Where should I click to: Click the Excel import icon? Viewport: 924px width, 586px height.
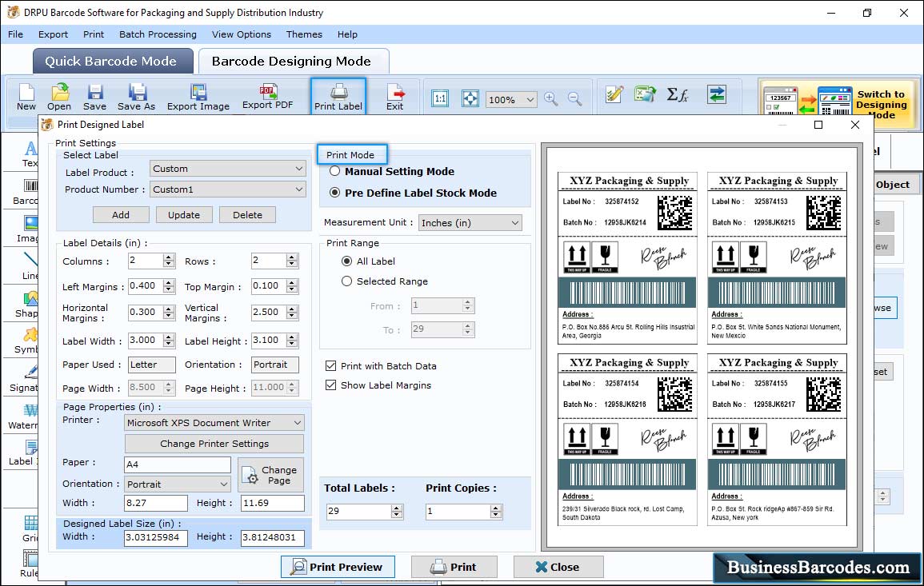tap(646, 94)
